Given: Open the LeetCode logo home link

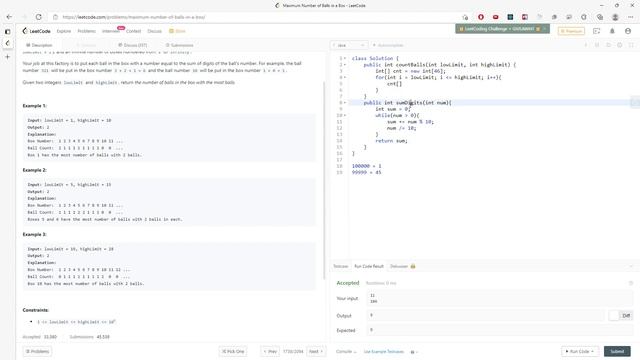Looking at the screenshot, I should [x=36, y=31].
